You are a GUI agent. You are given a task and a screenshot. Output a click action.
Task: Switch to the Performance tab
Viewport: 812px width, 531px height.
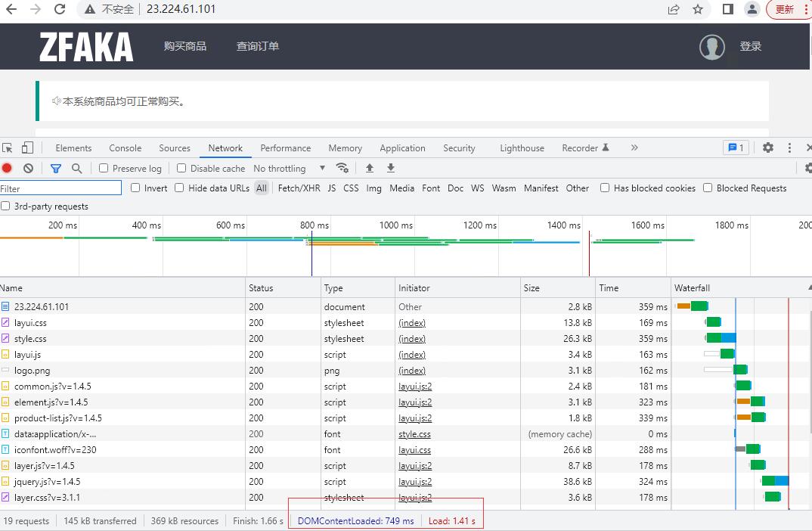[x=285, y=148]
